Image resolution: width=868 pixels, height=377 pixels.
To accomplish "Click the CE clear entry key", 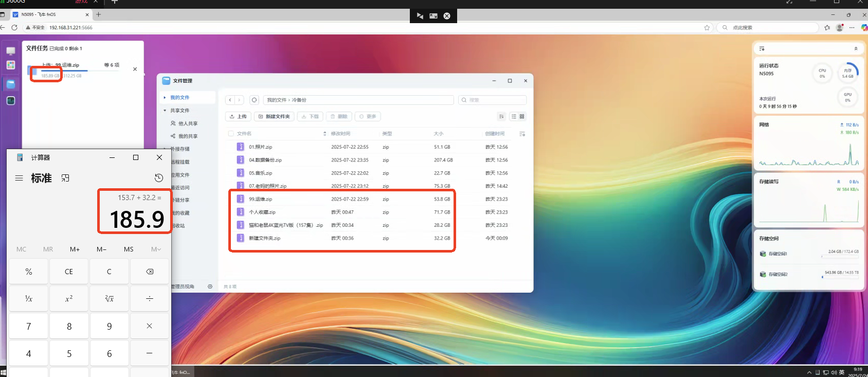I will click(69, 272).
